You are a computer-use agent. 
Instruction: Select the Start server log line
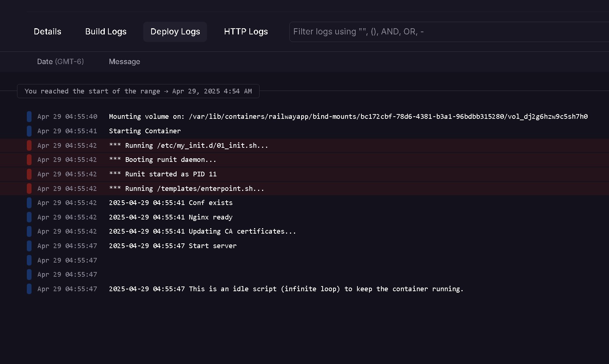point(304,246)
